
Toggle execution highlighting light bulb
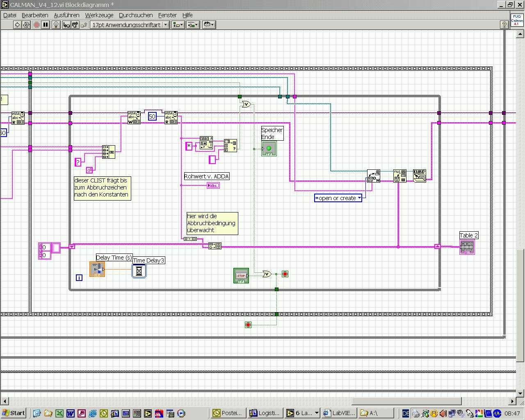point(56,25)
